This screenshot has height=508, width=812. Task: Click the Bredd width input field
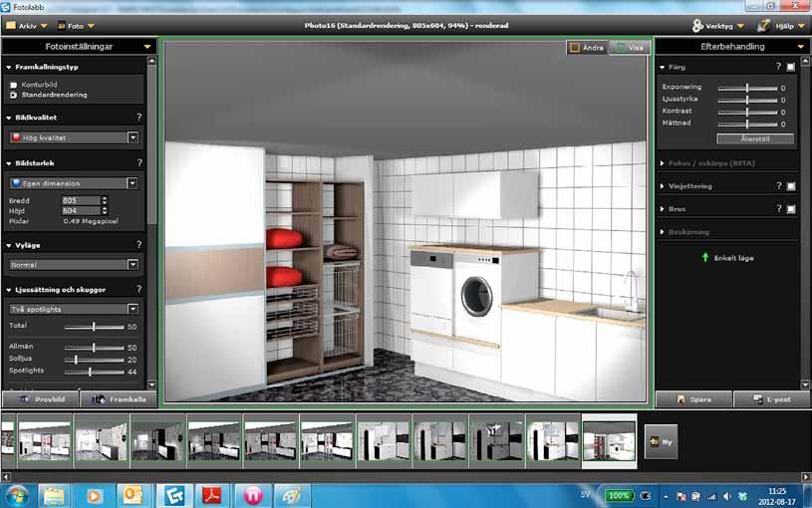[81, 200]
